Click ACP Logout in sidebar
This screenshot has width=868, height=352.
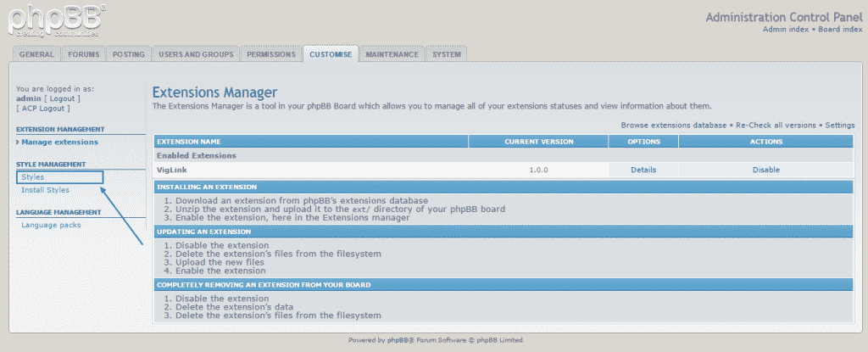pyautogui.click(x=43, y=109)
